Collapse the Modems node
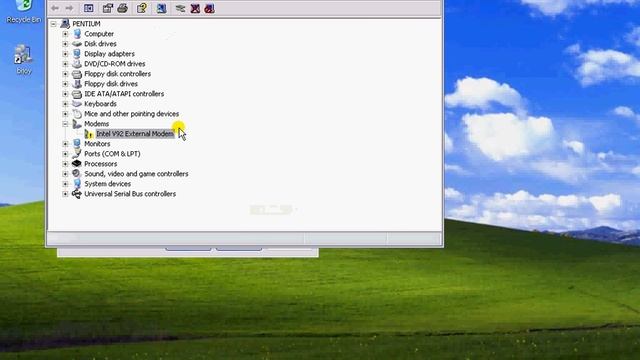640x360 pixels. [x=65, y=124]
